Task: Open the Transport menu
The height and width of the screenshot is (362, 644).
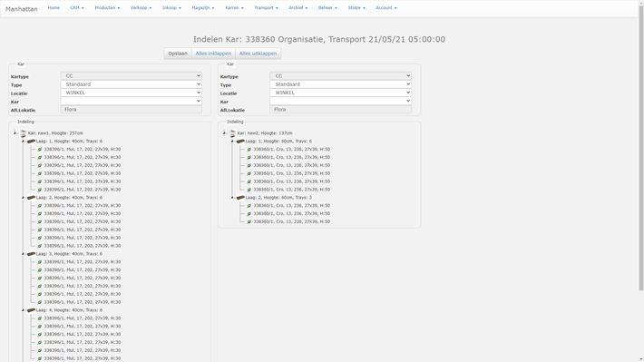Action: click(x=266, y=8)
